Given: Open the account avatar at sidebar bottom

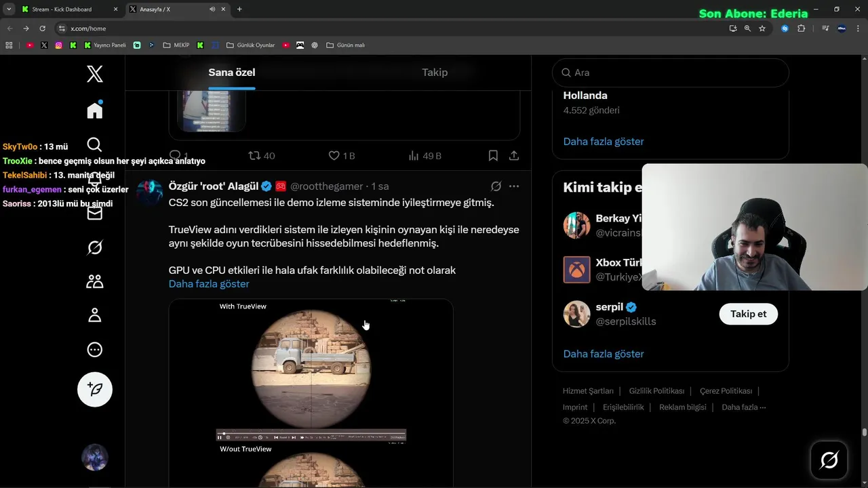Looking at the screenshot, I should pyautogui.click(x=95, y=457).
